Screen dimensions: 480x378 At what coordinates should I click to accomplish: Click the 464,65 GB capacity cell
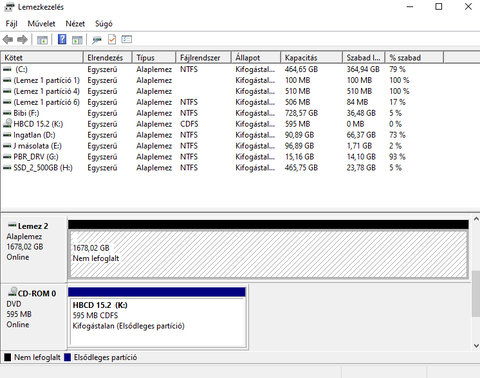coord(301,69)
